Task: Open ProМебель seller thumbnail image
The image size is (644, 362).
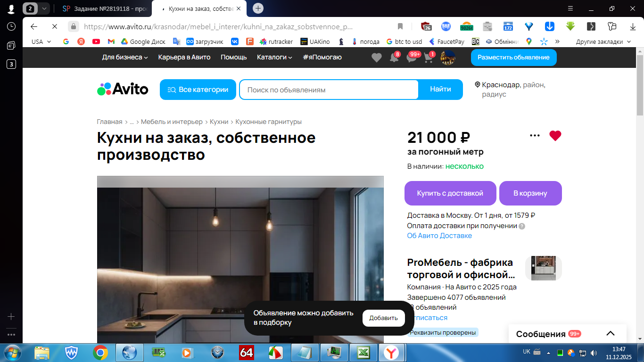Action: point(544,268)
